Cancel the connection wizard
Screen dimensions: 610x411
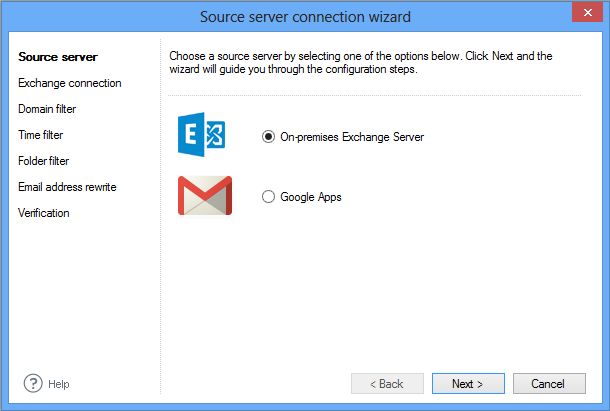549,384
